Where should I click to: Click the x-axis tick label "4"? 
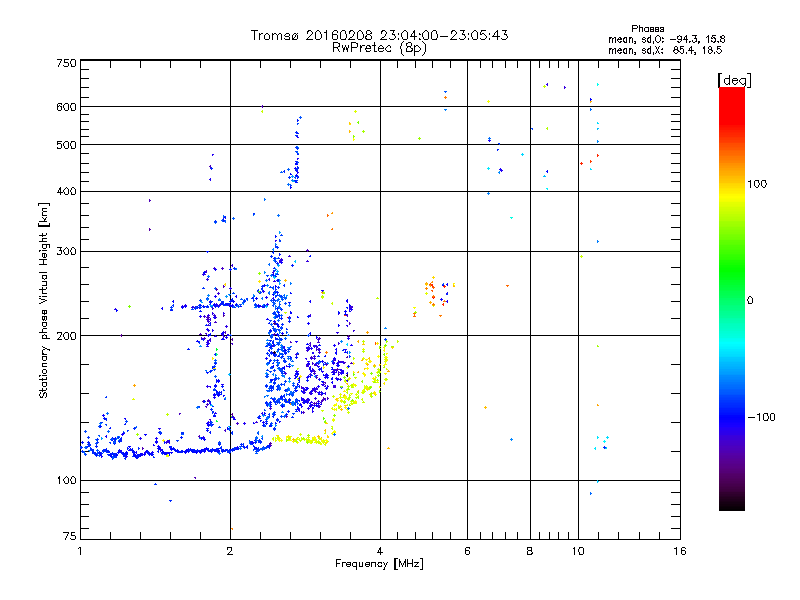coord(380,551)
